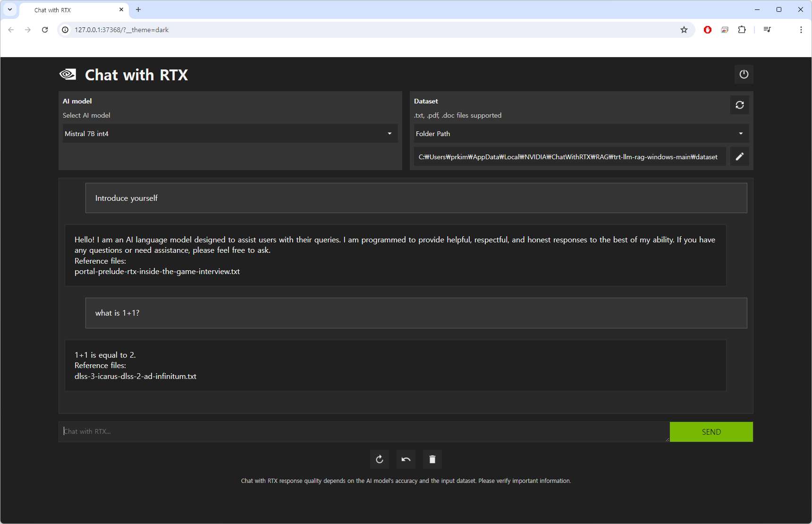Click the response quality disclaimer text
Viewport: 812px width, 524px height.
click(x=406, y=481)
